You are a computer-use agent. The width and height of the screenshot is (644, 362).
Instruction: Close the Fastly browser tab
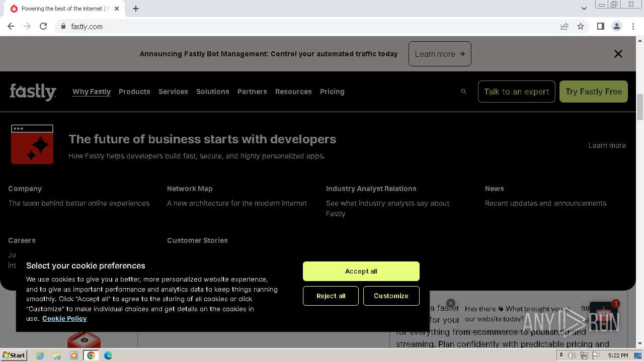(x=117, y=9)
